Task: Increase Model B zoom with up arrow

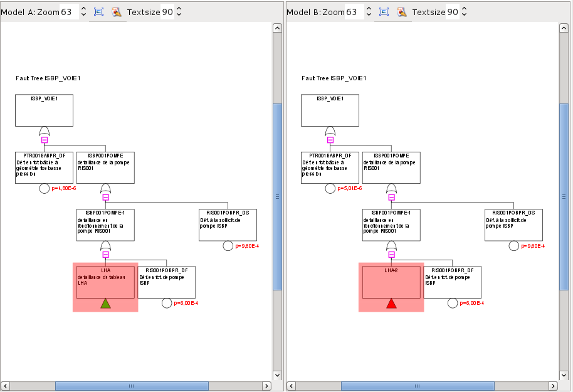Action: (369, 9)
